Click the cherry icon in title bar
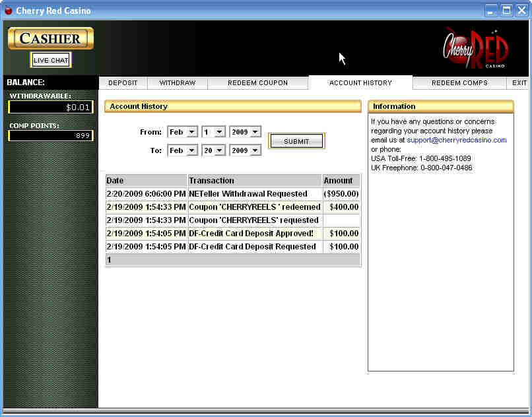532x417 pixels. [x=9, y=11]
